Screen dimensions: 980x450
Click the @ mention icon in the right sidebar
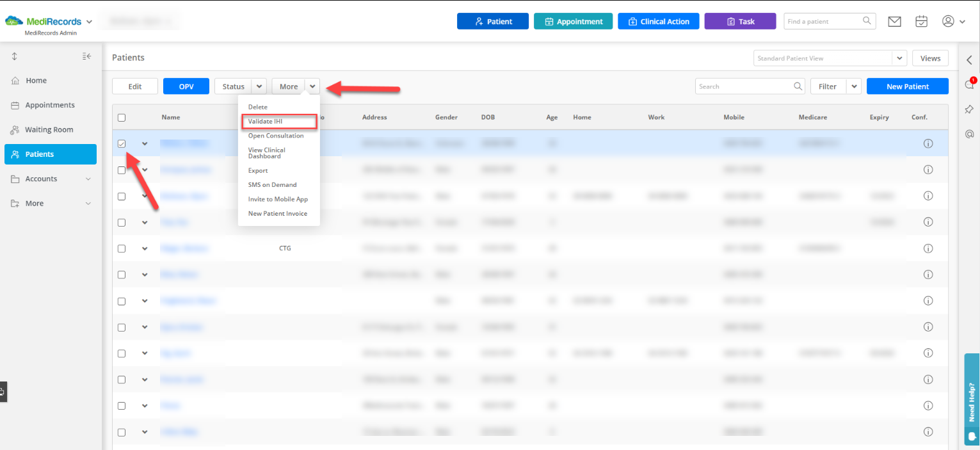(969, 133)
